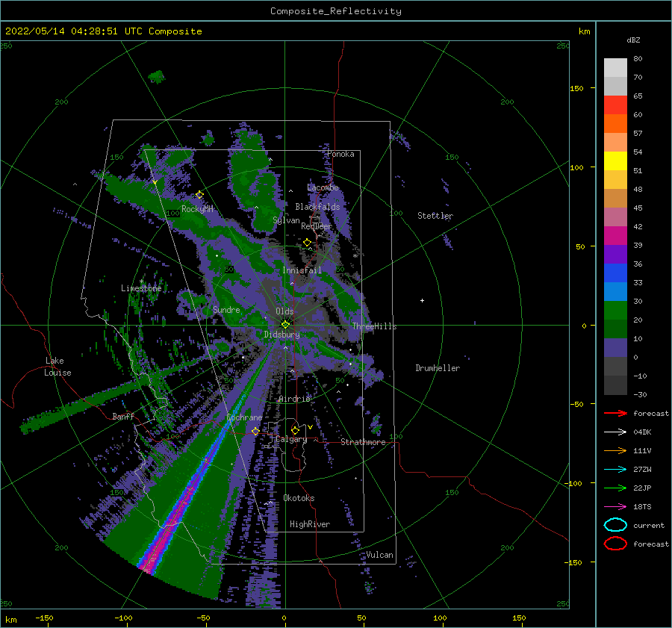The width and height of the screenshot is (672, 628).
Task: Select the red 60-65 dBZ swatch
Action: click(x=615, y=105)
